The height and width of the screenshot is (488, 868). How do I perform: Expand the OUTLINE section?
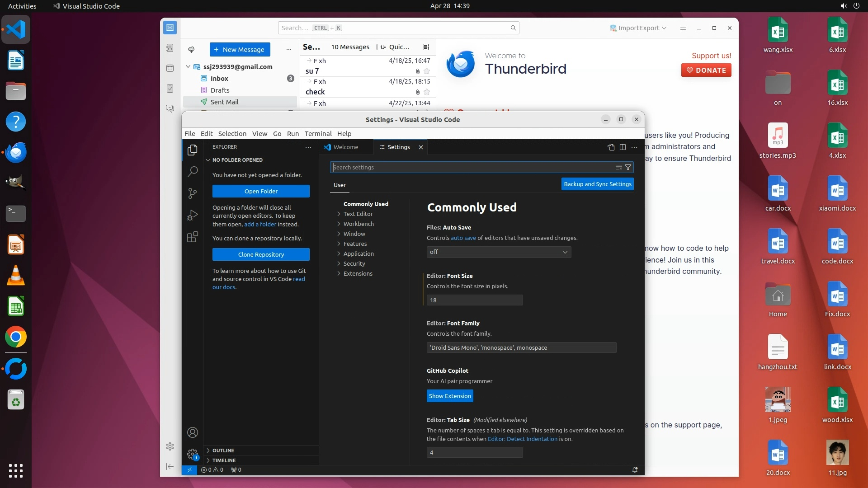pos(223,450)
